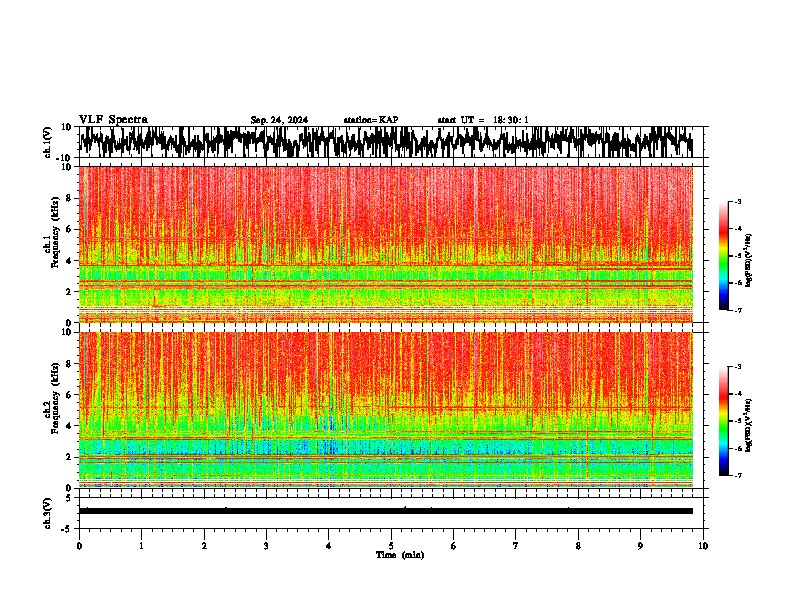Click the ch.1 color scale log(PSD) label
Viewport: 792px width, 612px height.
coord(748,260)
